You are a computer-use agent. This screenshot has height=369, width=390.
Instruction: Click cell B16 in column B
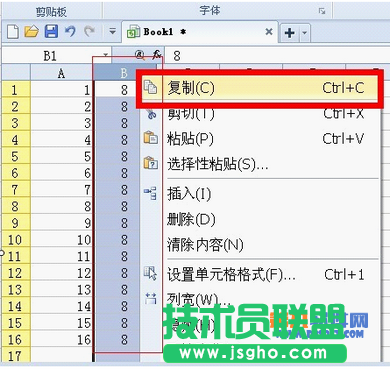[117, 339]
